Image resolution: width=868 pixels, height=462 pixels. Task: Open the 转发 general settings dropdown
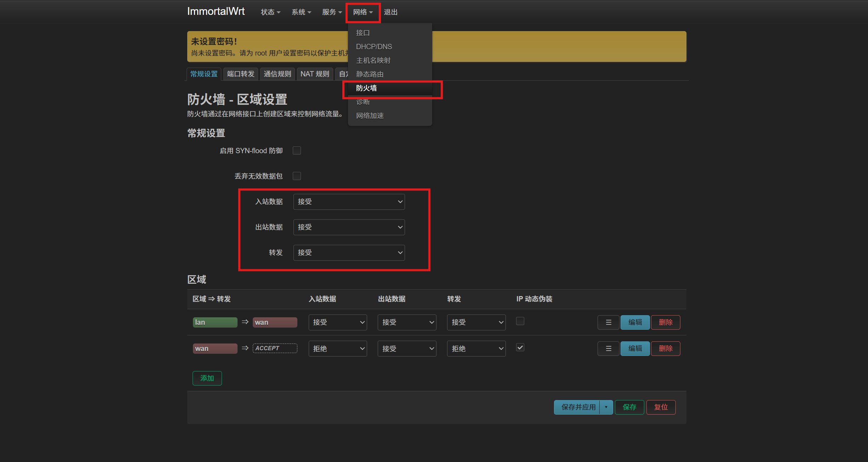point(349,253)
